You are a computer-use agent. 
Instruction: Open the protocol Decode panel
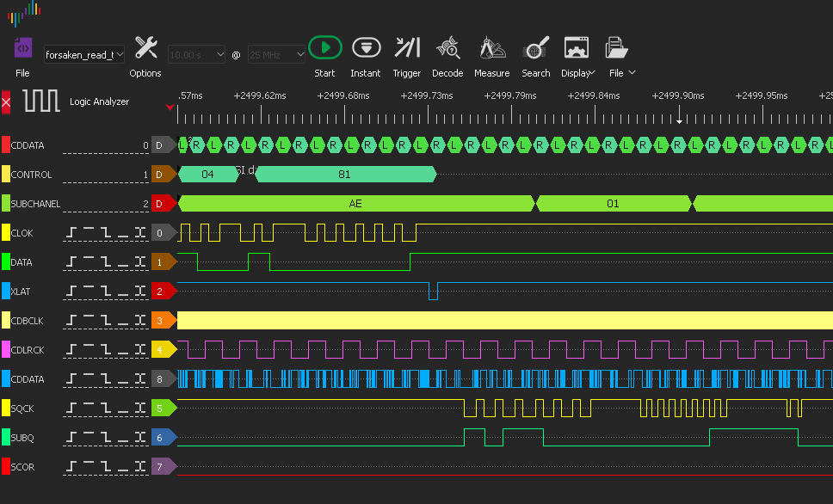(x=447, y=48)
